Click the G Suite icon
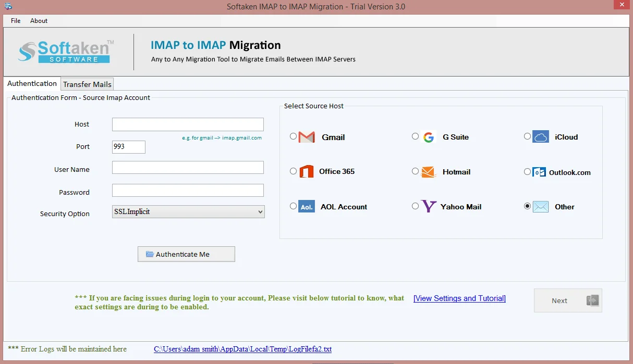 [x=429, y=136]
